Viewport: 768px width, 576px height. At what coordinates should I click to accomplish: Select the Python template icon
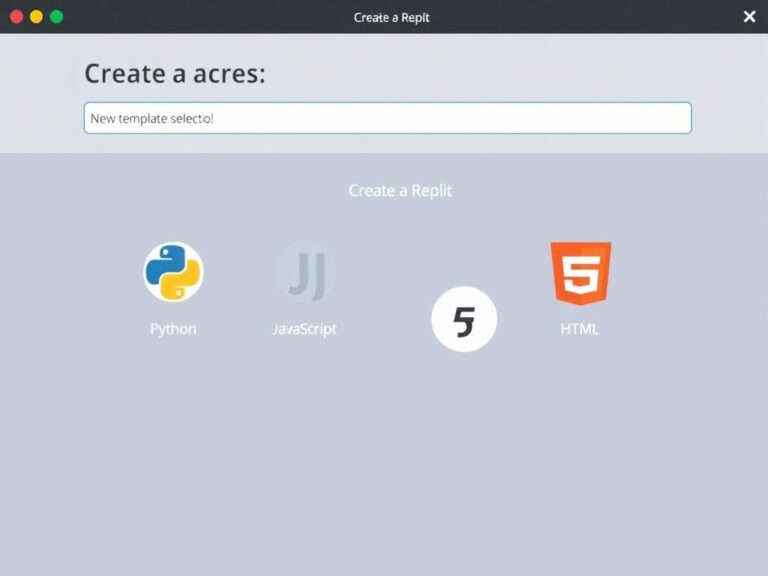pos(173,272)
